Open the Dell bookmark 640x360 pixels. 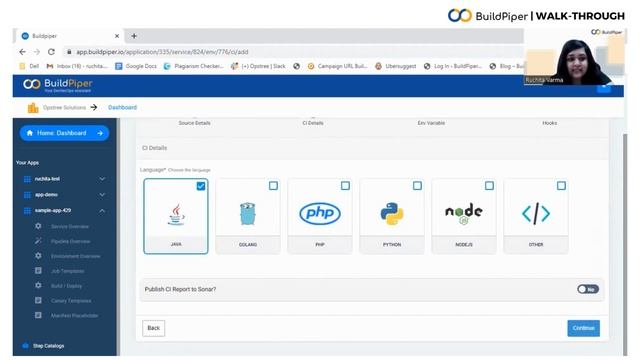click(x=29, y=66)
